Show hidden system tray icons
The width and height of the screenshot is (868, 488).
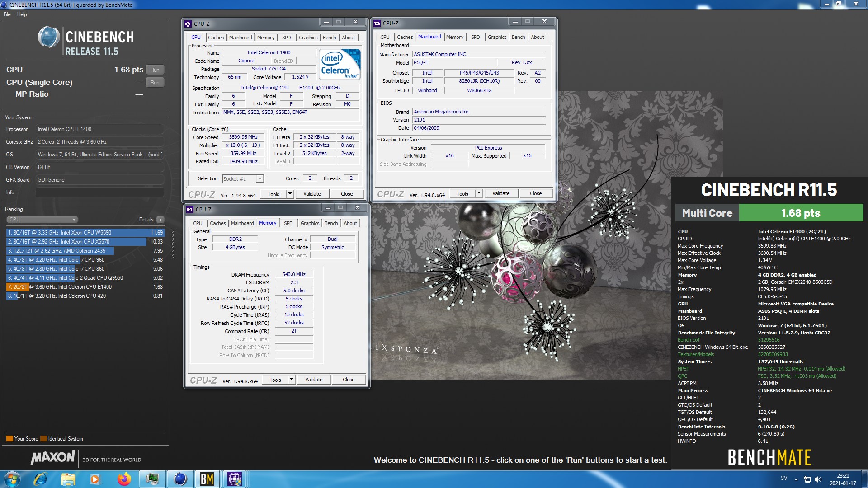tap(796, 479)
